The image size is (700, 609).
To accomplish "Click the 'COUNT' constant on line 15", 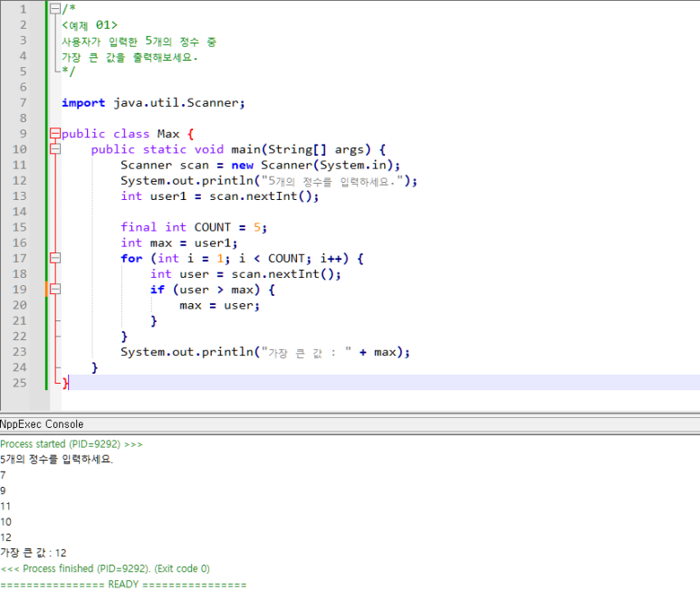I will [213, 227].
